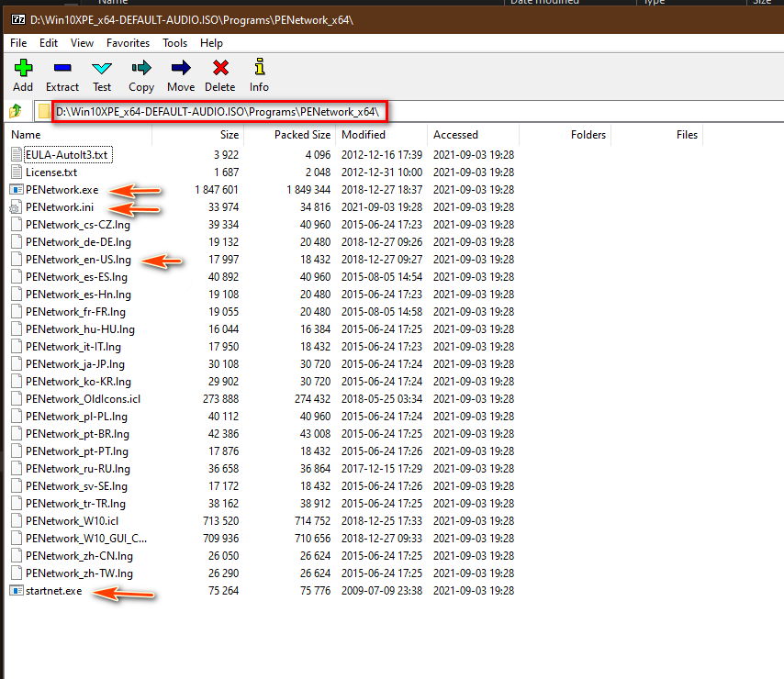
Task: Click the License.txt file icon
Action: (x=17, y=173)
